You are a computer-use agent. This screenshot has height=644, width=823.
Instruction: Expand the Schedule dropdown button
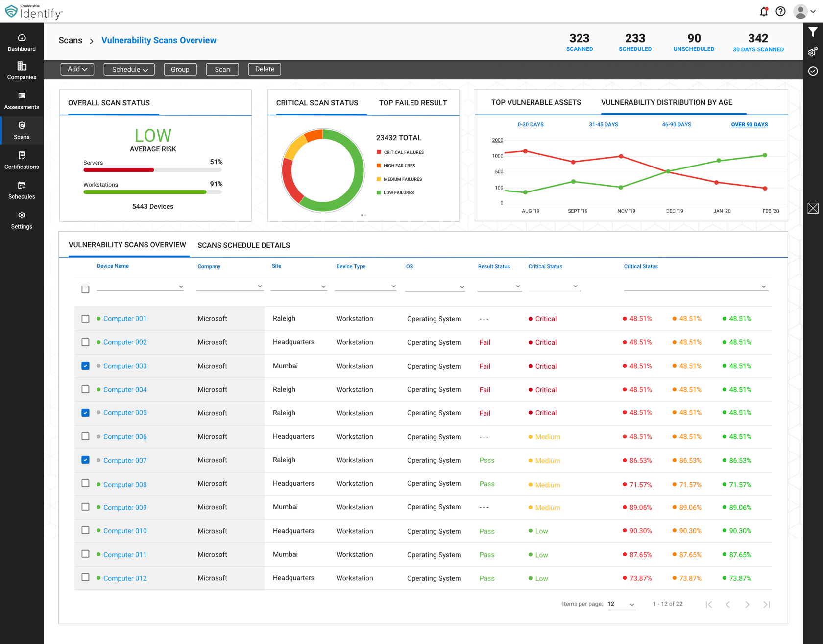tap(129, 69)
